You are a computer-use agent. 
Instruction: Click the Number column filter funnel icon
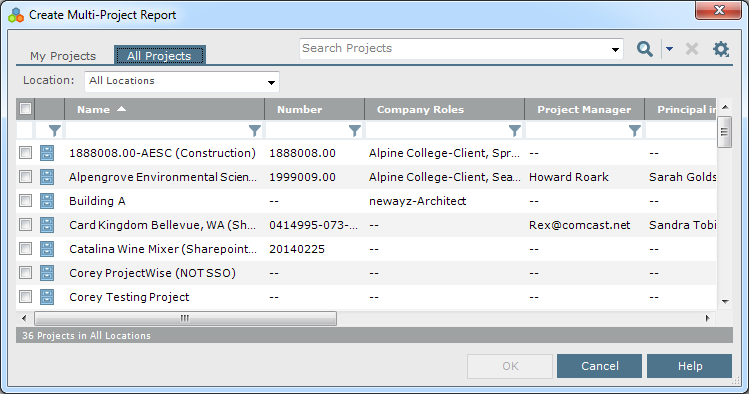click(354, 130)
